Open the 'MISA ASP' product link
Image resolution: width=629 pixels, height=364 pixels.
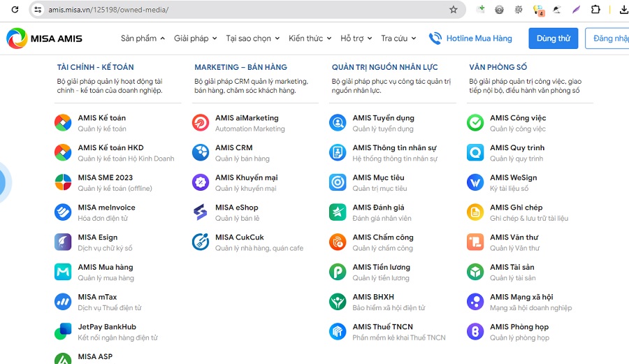pyautogui.click(x=95, y=357)
